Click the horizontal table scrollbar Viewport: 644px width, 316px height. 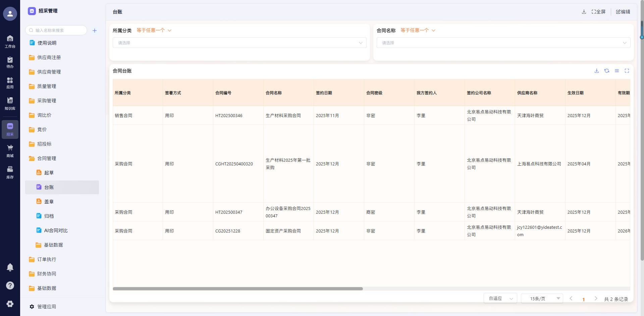tap(238, 289)
